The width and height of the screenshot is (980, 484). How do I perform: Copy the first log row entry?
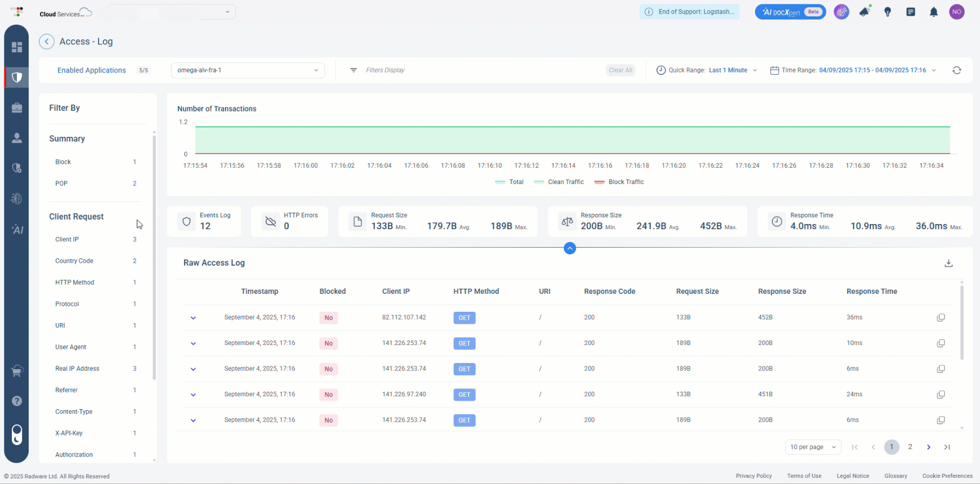[x=940, y=318]
